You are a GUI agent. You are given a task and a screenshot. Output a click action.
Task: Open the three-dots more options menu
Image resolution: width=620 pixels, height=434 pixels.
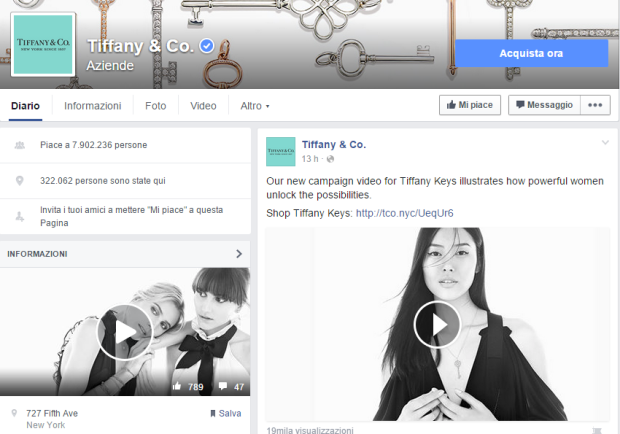(595, 105)
